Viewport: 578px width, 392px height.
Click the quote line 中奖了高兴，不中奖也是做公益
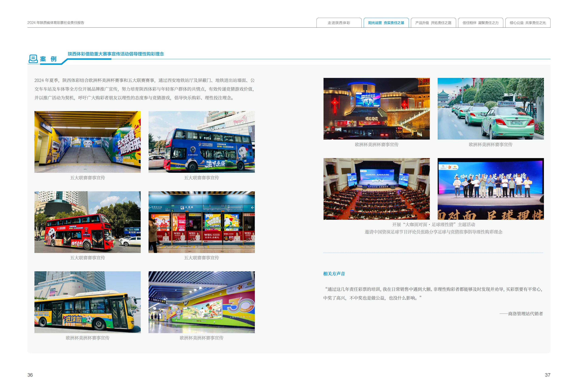click(373, 298)
